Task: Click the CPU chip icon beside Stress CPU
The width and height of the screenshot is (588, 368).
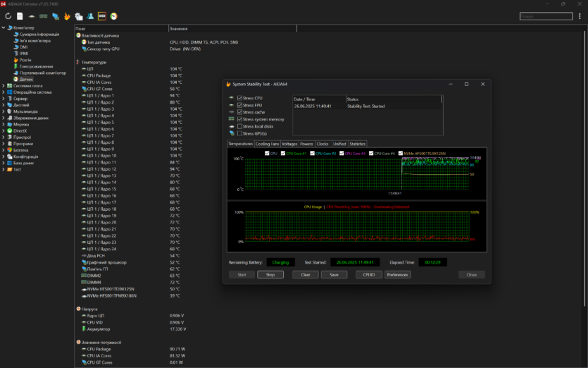Action: point(232,98)
